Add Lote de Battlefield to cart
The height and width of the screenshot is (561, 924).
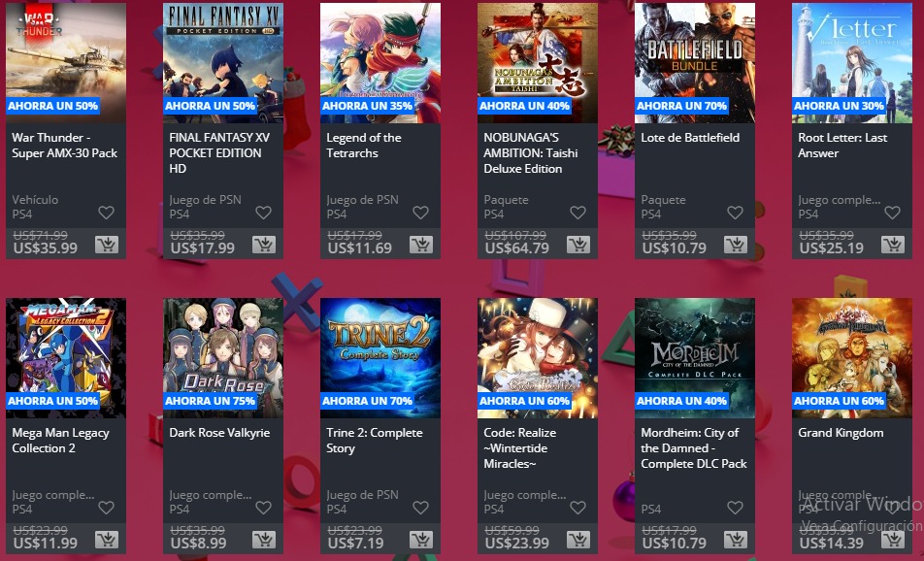[736, 245]
